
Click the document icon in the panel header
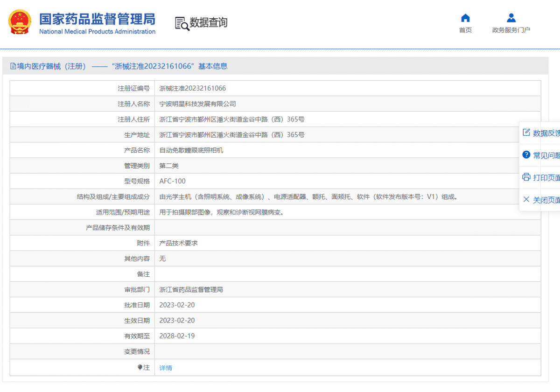pos(13,66)
